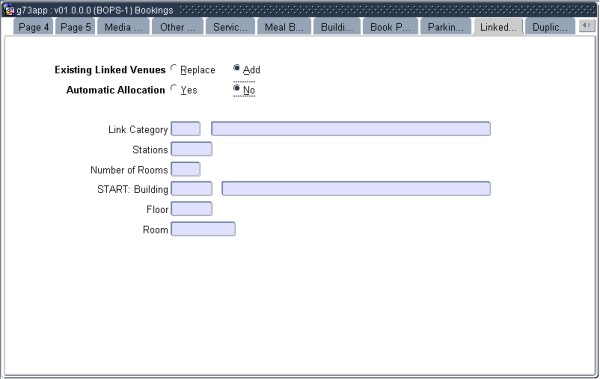This screenshot has height=379, width=600.
Task: Click the Automatic Allocation label
Action: pyautogui.click(x=116, y=90)
